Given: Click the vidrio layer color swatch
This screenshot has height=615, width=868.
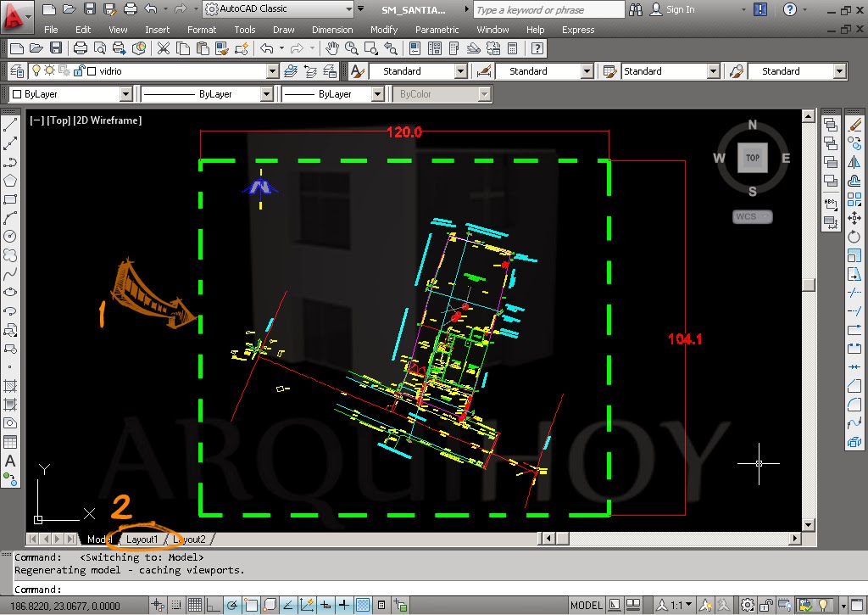Looking at the screenshot, I should coord(91,70).
